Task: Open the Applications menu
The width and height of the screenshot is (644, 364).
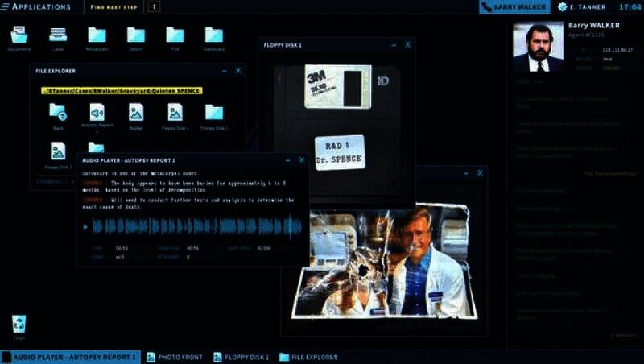Action: 40,6
